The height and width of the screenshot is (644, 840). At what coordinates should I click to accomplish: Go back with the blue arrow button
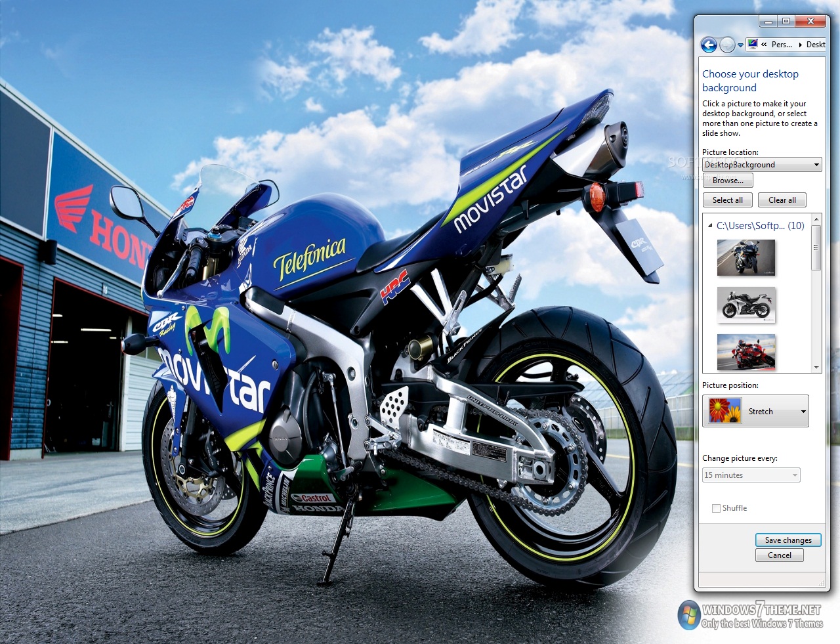click(x=709, y=45)
